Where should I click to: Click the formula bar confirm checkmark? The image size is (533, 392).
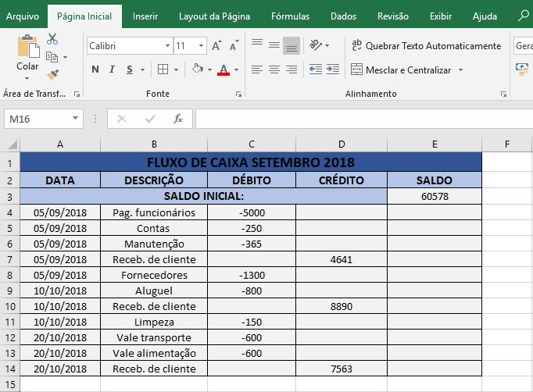coord(150,119)
